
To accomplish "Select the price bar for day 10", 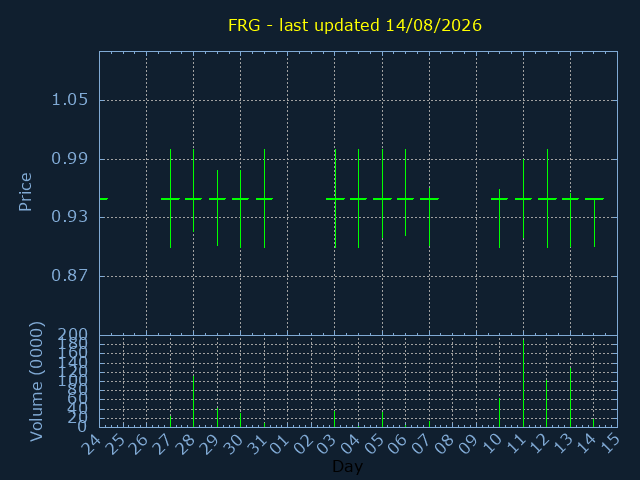I will tap(499, 218).
